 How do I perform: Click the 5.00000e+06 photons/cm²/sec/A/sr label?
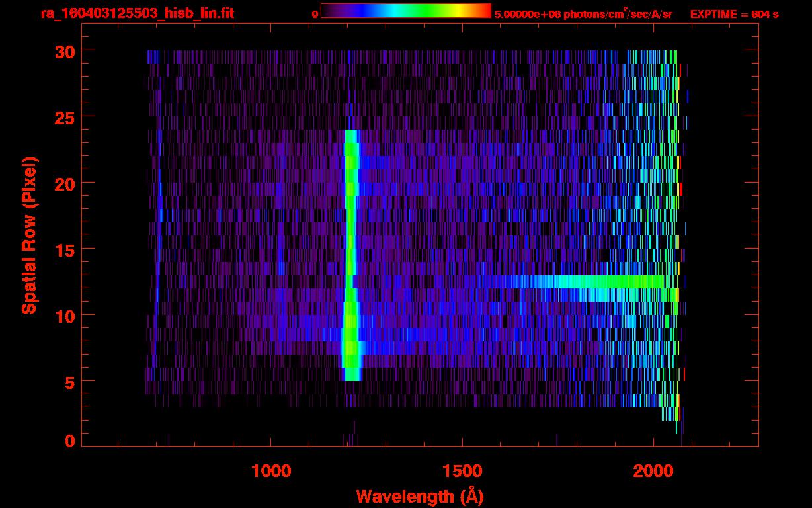click(583, 13)
